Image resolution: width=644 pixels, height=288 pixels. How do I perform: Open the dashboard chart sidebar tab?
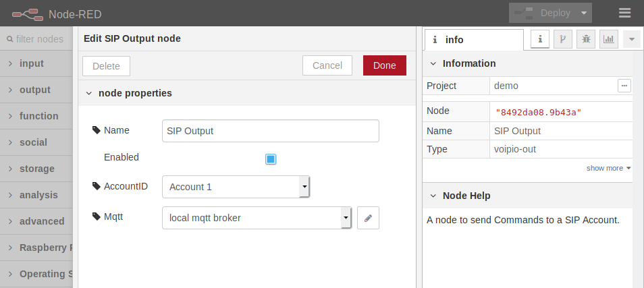(609, 39)
